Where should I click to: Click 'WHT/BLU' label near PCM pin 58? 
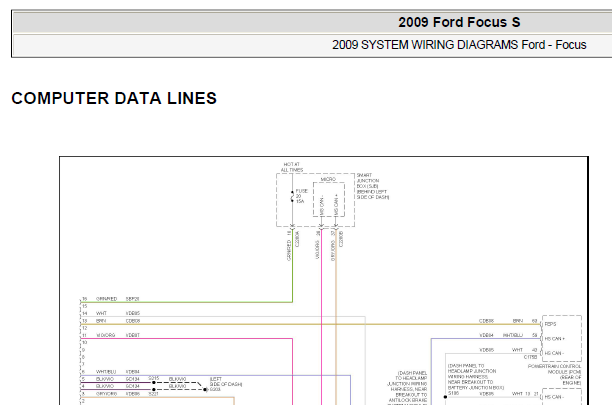[512, 335]
